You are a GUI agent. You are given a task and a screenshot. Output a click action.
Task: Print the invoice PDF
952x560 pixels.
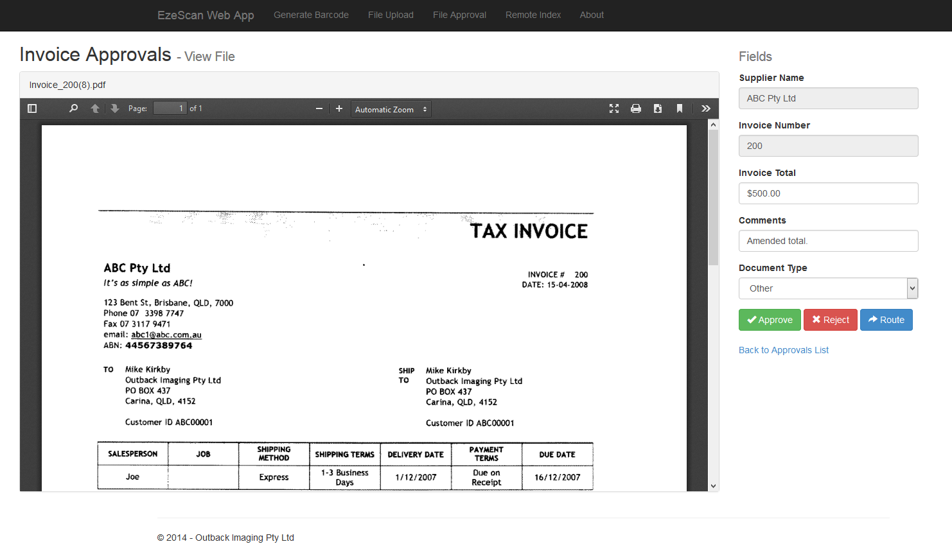pyautogui.click(x=636, y=109)
